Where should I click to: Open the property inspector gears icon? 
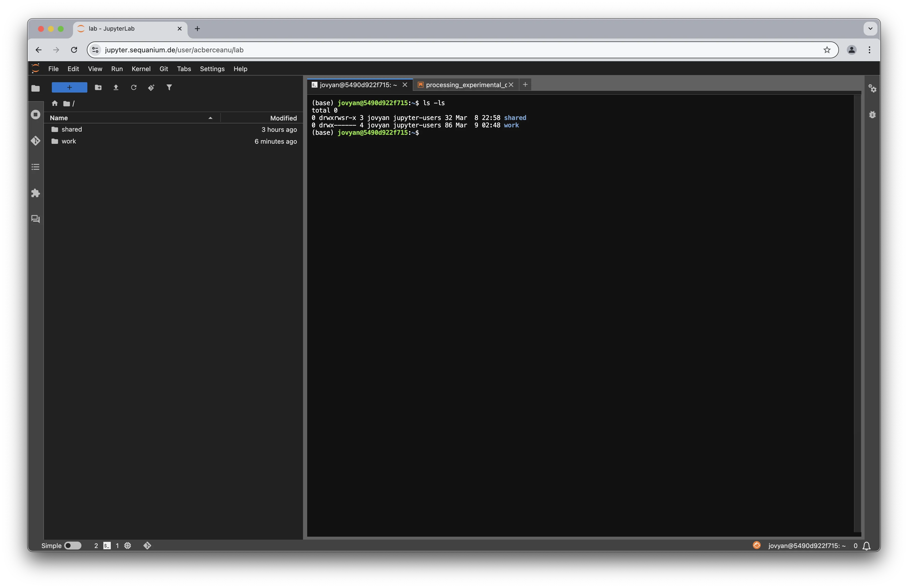[x=872, y=89]
